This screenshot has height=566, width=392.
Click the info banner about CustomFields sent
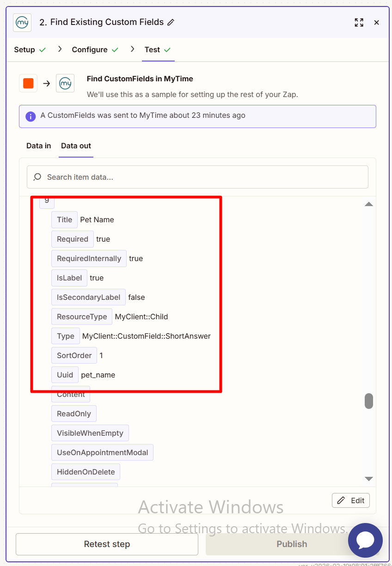point(197,116)
